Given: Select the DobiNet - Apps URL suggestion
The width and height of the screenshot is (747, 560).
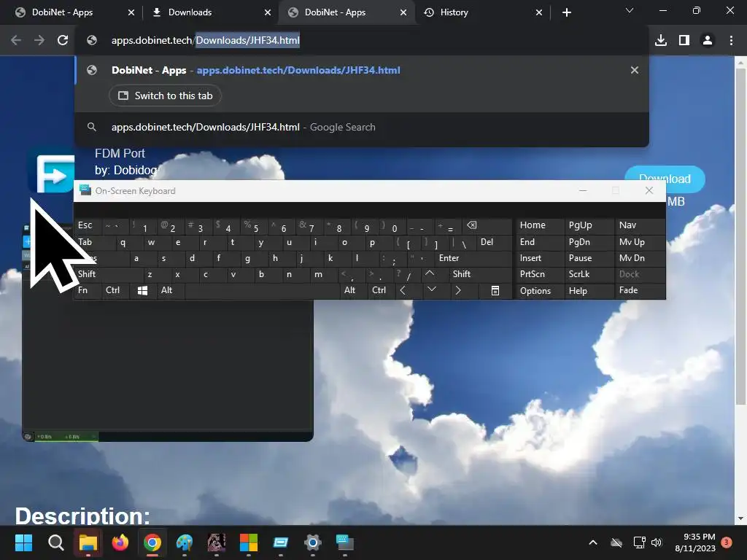Looking at the screenshot, I should click(362, 70).
